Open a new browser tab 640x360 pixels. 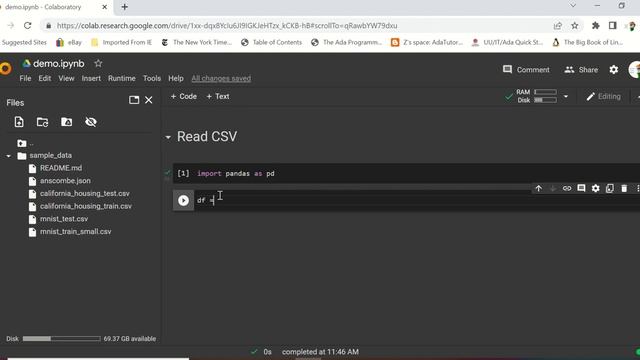[124, 7]
